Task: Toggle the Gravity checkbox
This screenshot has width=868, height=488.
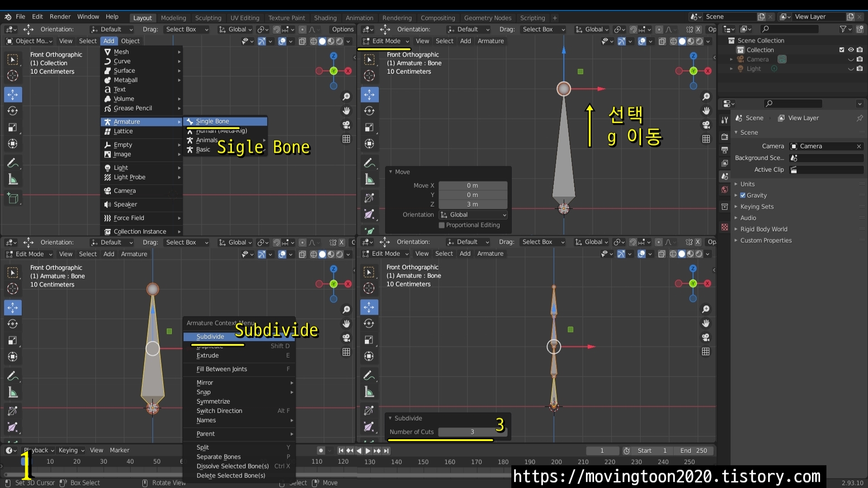Action: tap(743, 195)
